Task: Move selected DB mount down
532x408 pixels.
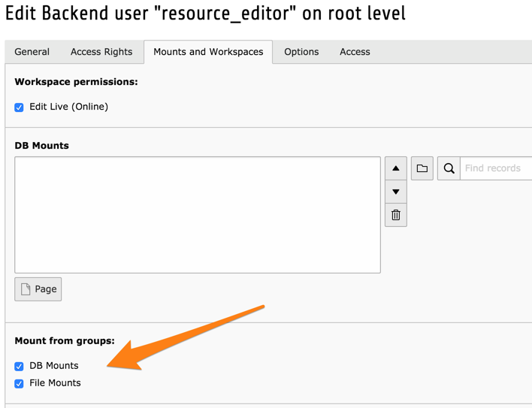Action: click(395, 192)
